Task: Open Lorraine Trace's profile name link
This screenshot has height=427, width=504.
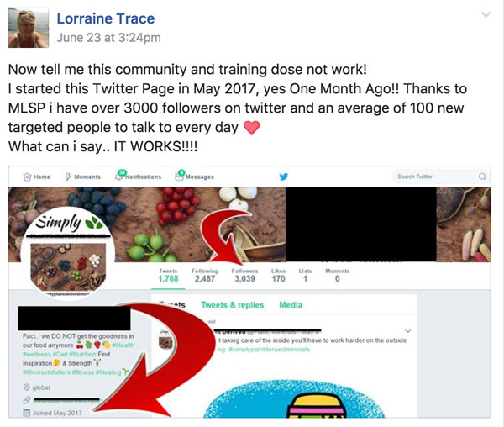Action: point(106,18)
